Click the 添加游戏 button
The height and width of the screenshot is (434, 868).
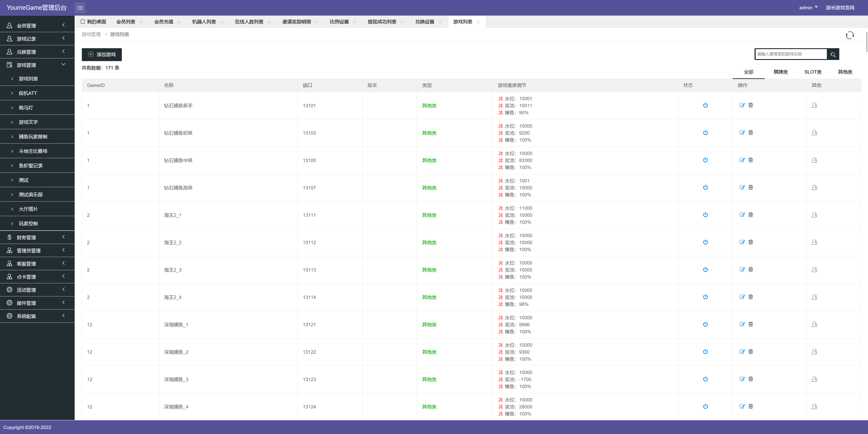pyautogui.click(x=101, y=55)
